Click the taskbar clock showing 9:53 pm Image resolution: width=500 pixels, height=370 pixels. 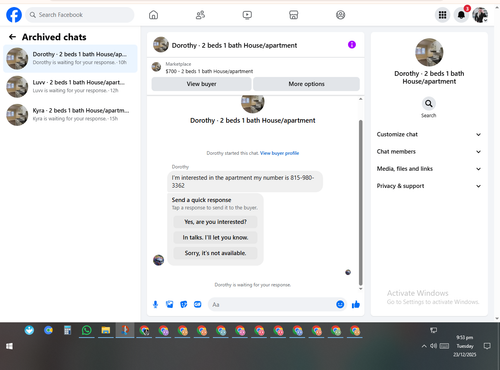click(465, 346)
